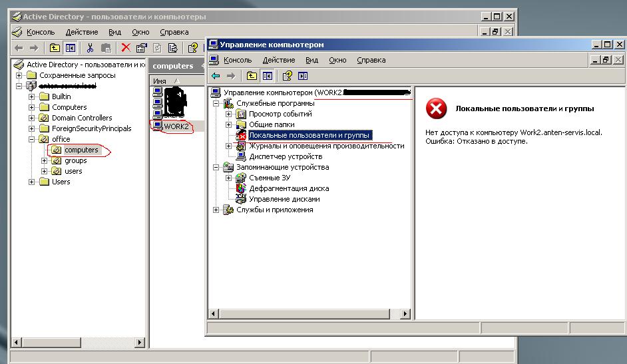The image size is (627, 364).
Task: Click 'Ошибка: Отказано в доступе.' text
Action: point(477,141)
